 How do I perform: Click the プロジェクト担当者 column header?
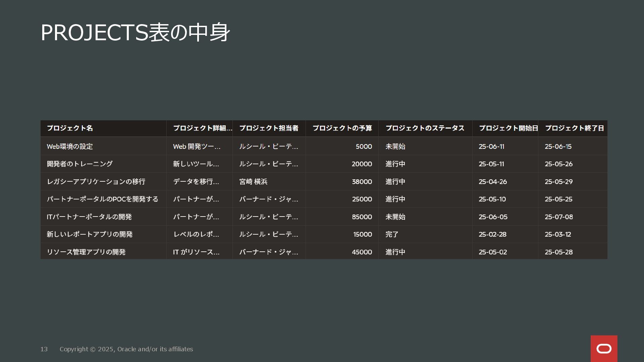click(x=269, y=128)
